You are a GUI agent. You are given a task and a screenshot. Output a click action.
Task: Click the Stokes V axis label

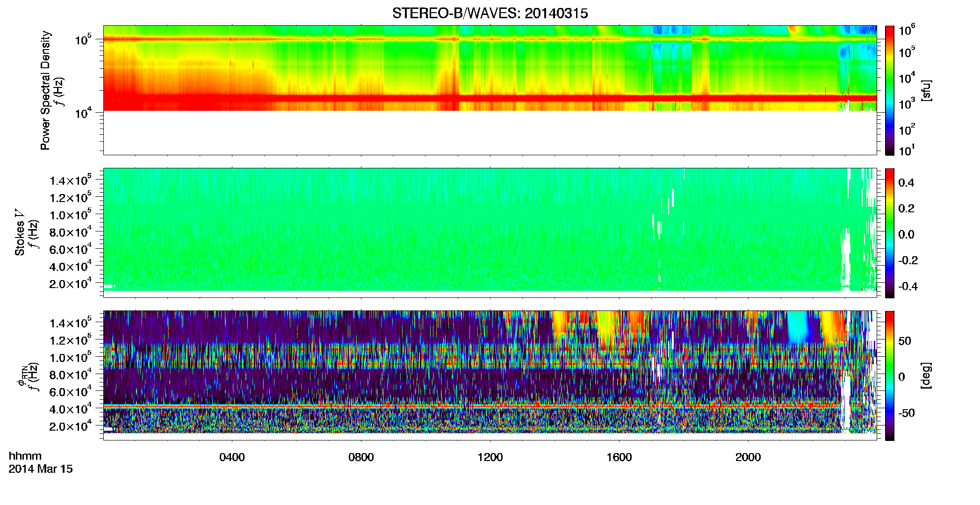point(20,232)
